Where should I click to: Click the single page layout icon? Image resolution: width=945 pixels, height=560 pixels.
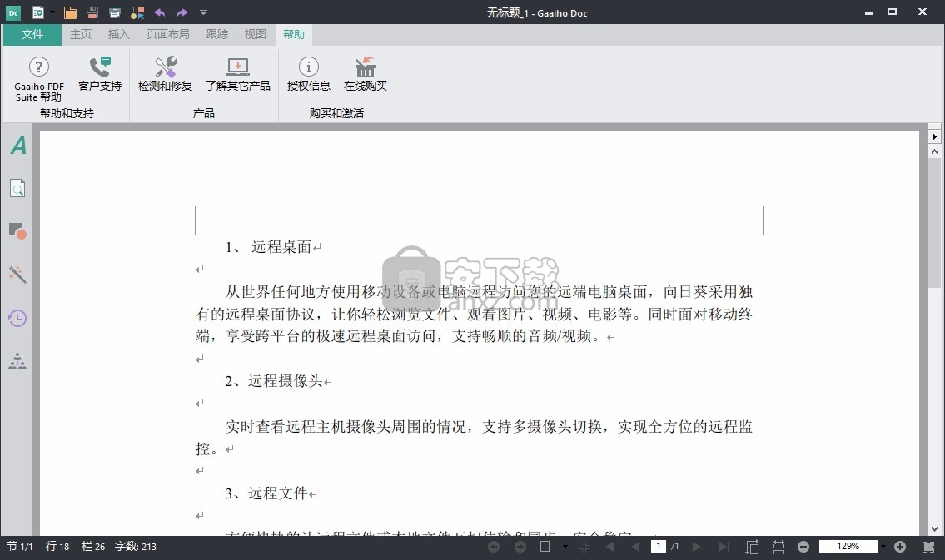click(545, 547)
